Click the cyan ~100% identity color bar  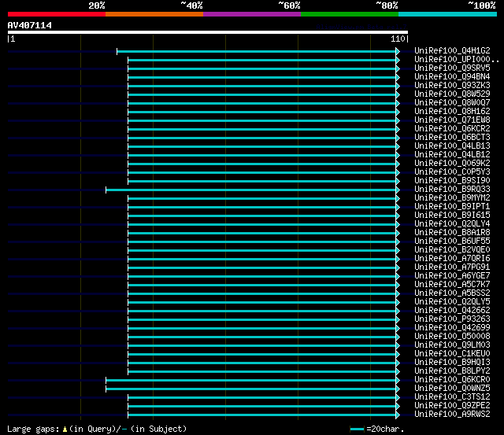pos(447,14)
